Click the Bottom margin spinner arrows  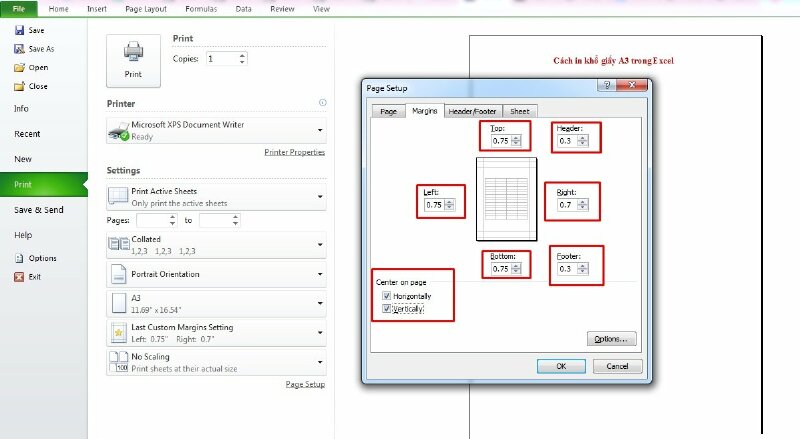[516, 269]
